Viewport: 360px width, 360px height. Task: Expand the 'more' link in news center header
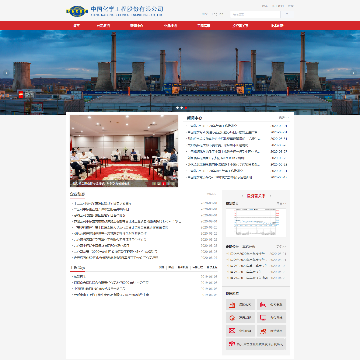coord(282,118)
